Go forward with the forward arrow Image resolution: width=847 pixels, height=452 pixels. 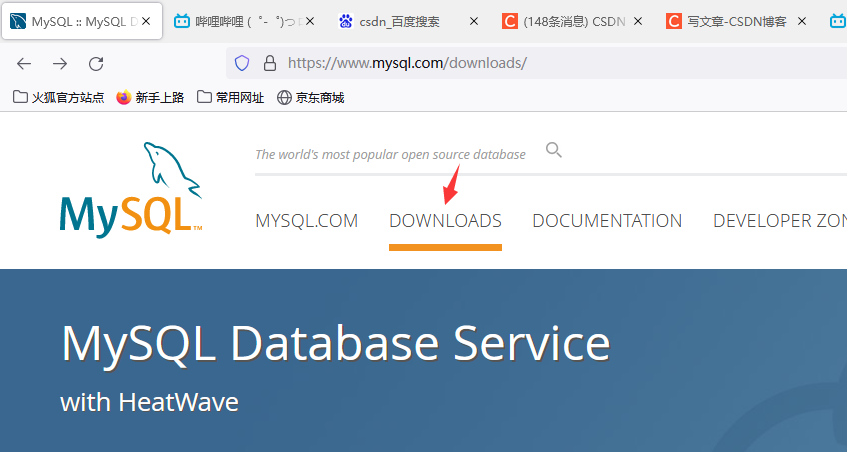[x=60, y=64]
